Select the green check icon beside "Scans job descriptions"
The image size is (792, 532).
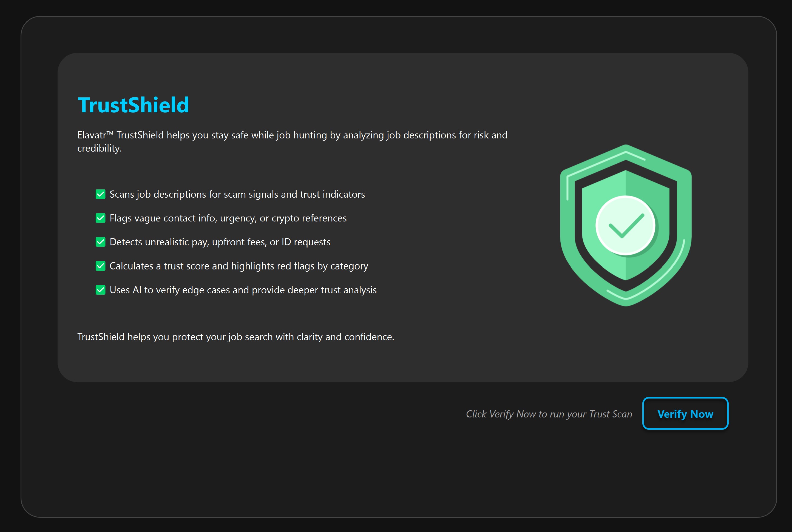click(100, 194)
